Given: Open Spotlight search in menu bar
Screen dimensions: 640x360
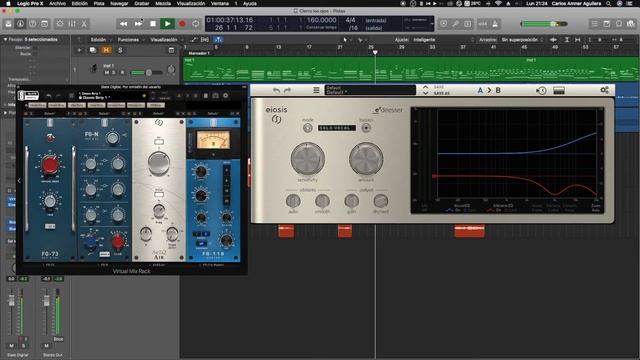Looking at the screenshot, I should 608,3.
